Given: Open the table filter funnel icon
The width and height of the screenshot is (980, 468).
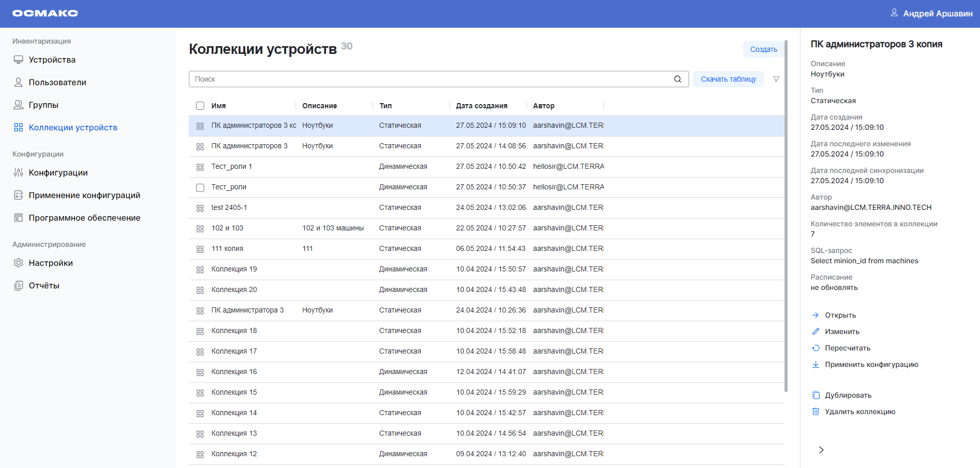Looking at the screenshot, I should click(776, 79).
